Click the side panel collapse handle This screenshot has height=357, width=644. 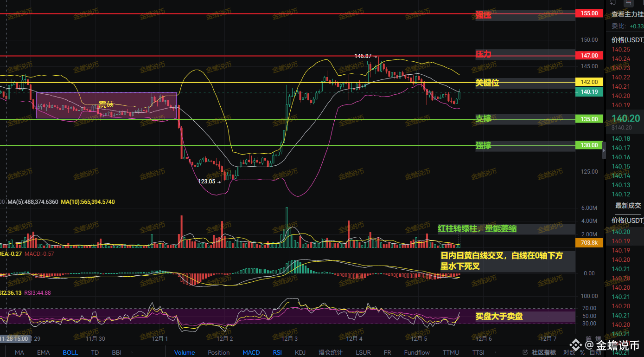(x=604, y=151)
